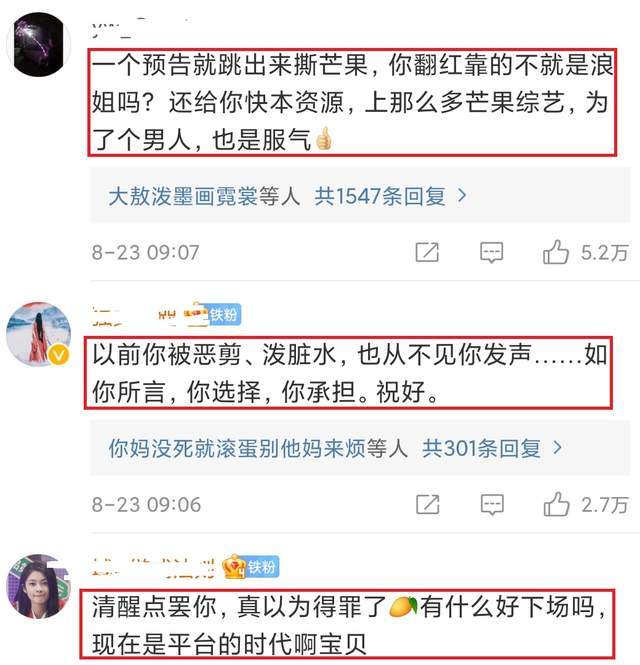Click the crown 铁粉 badge on the third comment
The image size is (640, 665).
tap(251, 567)
